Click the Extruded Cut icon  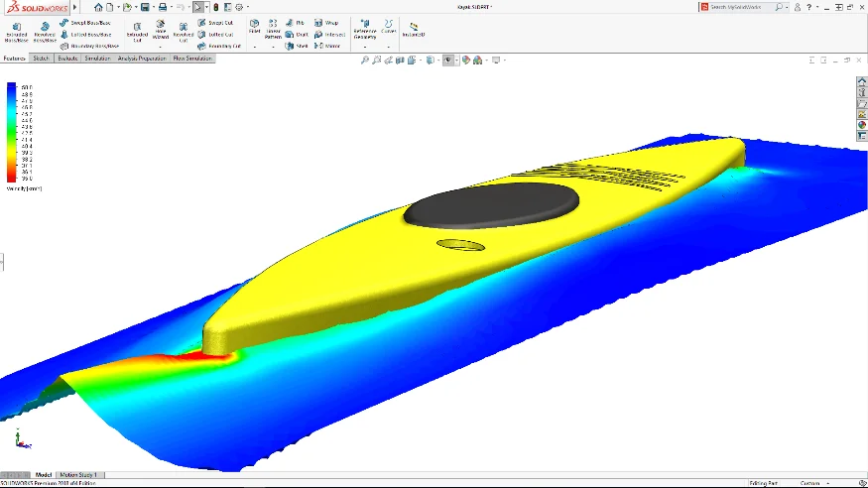point(137,31)
